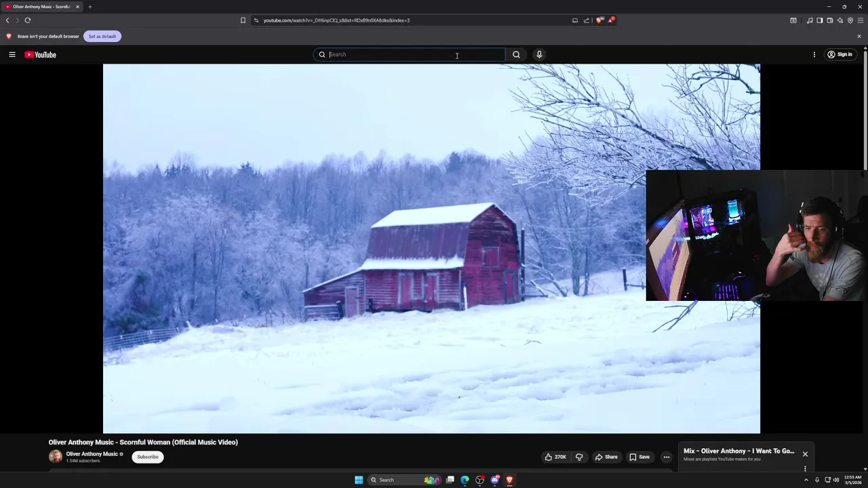Click the YouTube logo

coord(41,54)
